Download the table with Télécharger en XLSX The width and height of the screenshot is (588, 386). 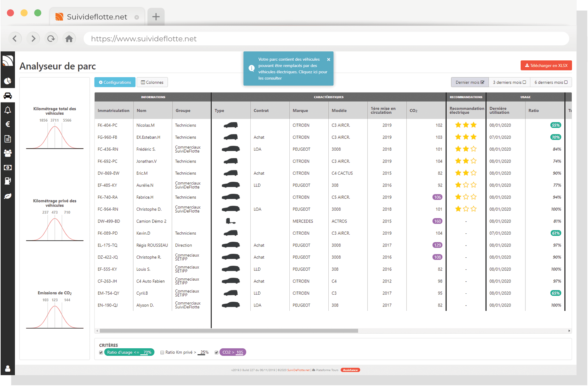pos(546,65)
